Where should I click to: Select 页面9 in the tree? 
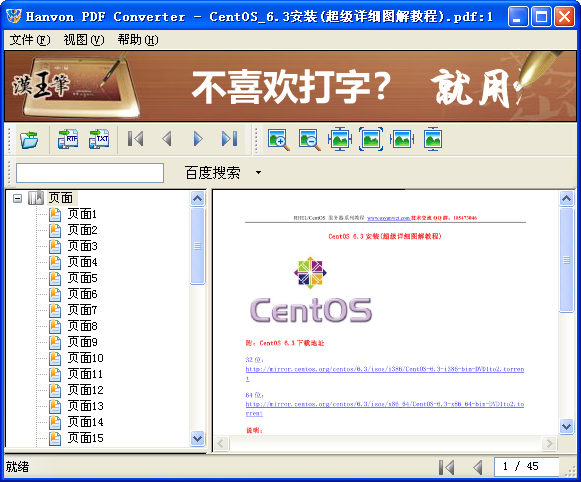click(x=82, y=342)
